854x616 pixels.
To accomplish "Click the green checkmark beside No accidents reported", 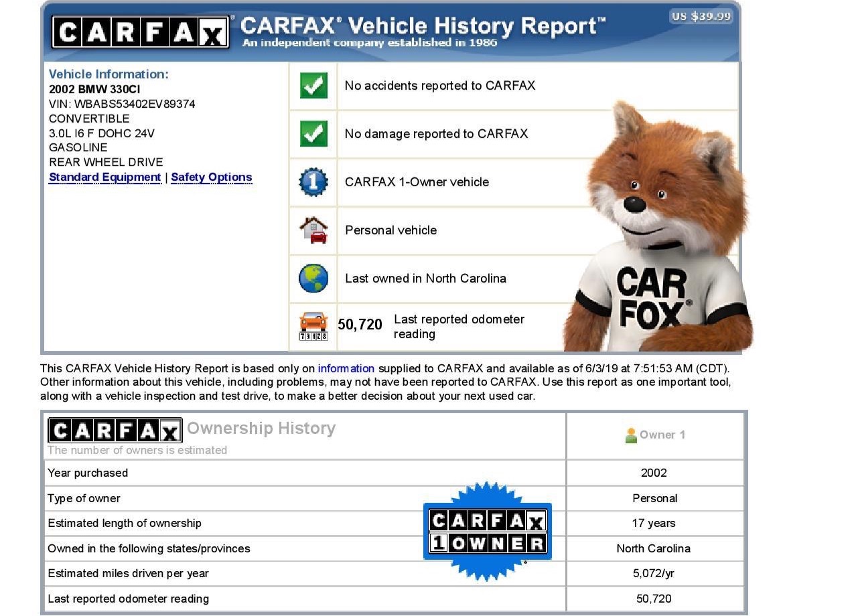I will pyautogui.click(x=313, y=86).
